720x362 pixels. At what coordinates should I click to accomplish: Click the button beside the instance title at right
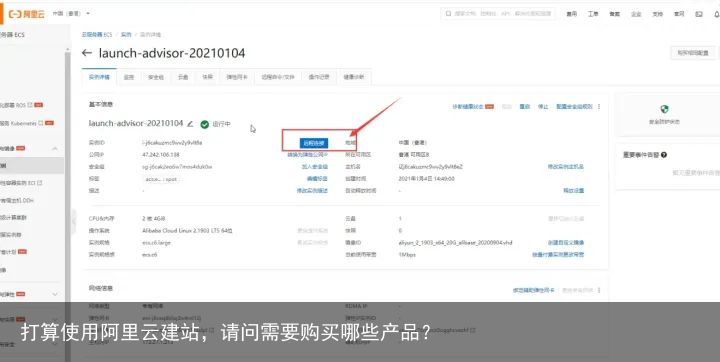pos(692,53)
